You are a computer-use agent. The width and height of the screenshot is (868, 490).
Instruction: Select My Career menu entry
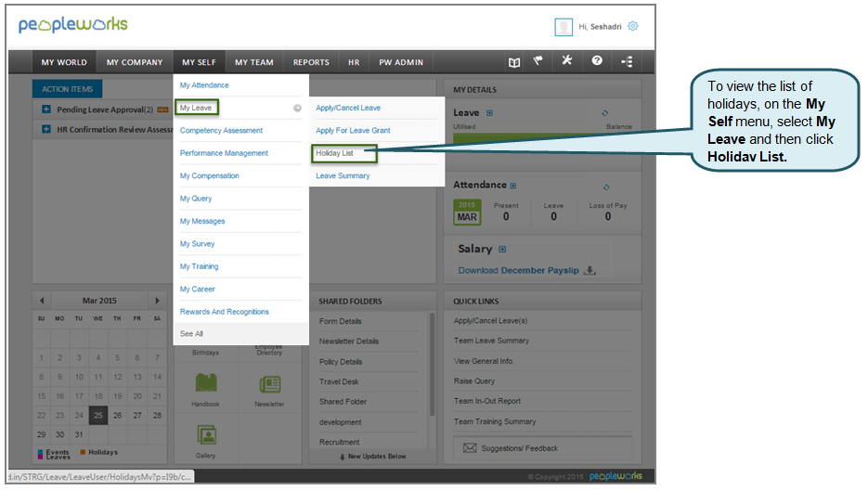tap(197, 290)
